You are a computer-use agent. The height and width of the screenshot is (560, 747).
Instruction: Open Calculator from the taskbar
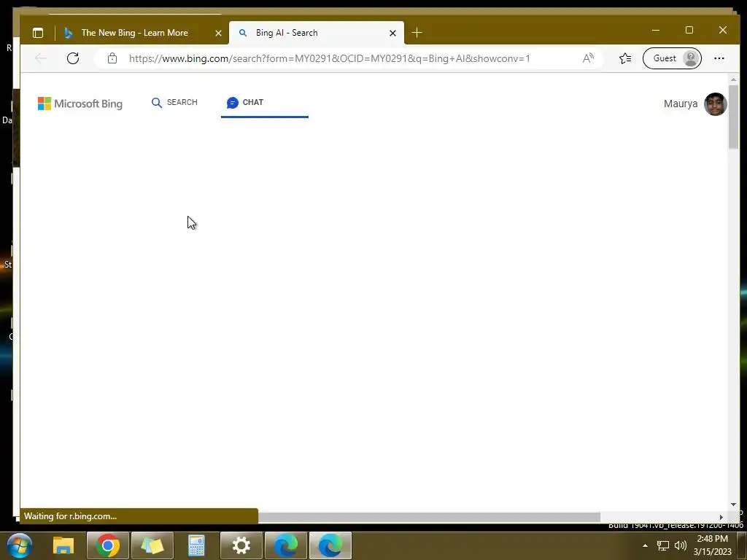(x=196, y=545)
